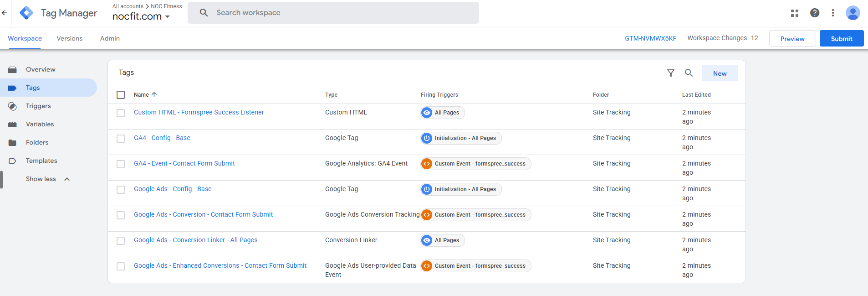Image resolution: width=868 pixels, height=296 pixels.
Task: Open Workspace Changes: 12
Action: [x=723, y=38]
